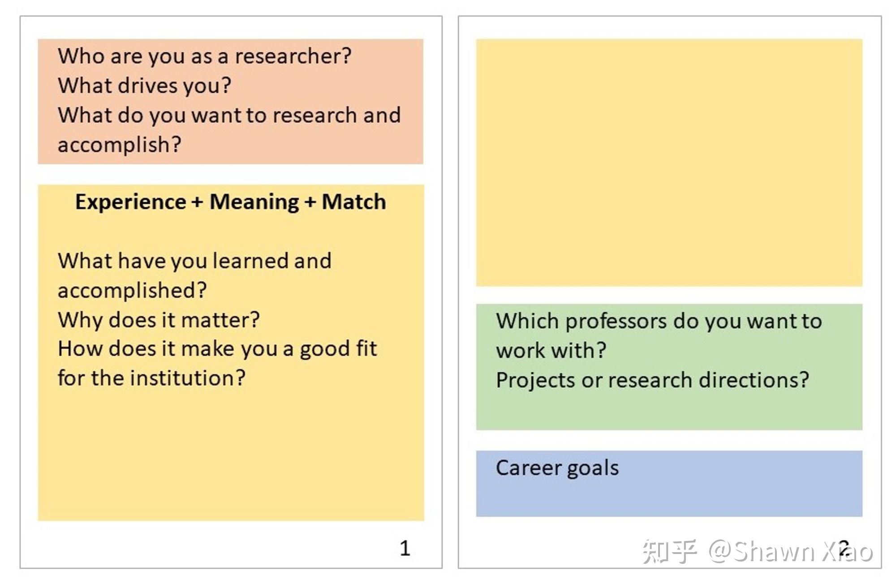Click the 'Experience + Meaning + Match' heading

pos(230,202)
